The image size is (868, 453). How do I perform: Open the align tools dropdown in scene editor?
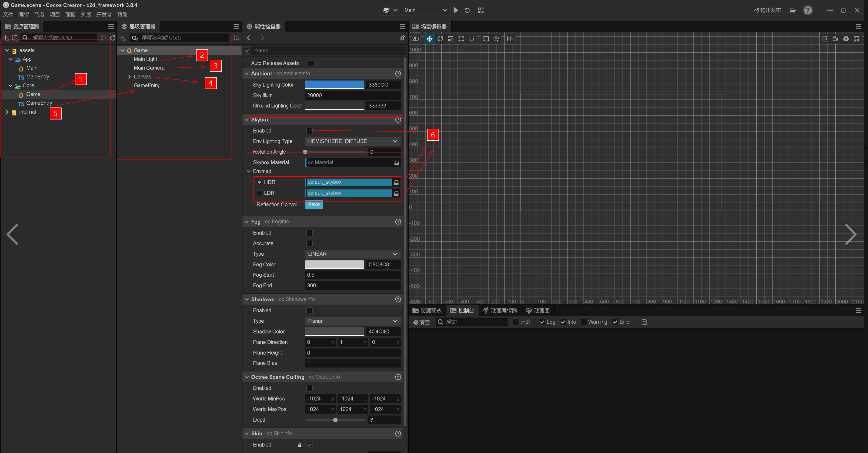510,39
